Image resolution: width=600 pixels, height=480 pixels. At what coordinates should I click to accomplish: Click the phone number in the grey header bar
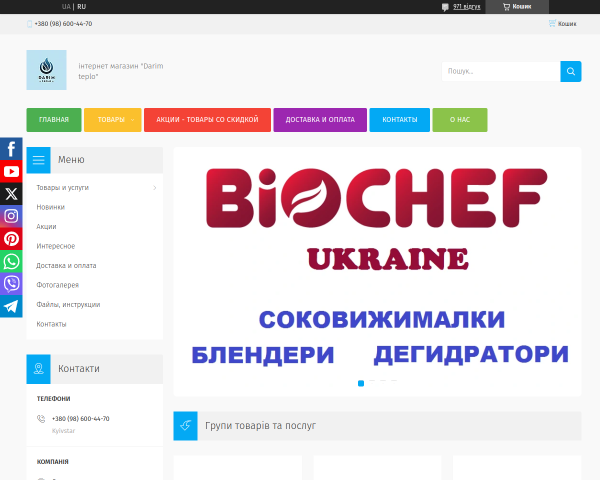point(63,24)
